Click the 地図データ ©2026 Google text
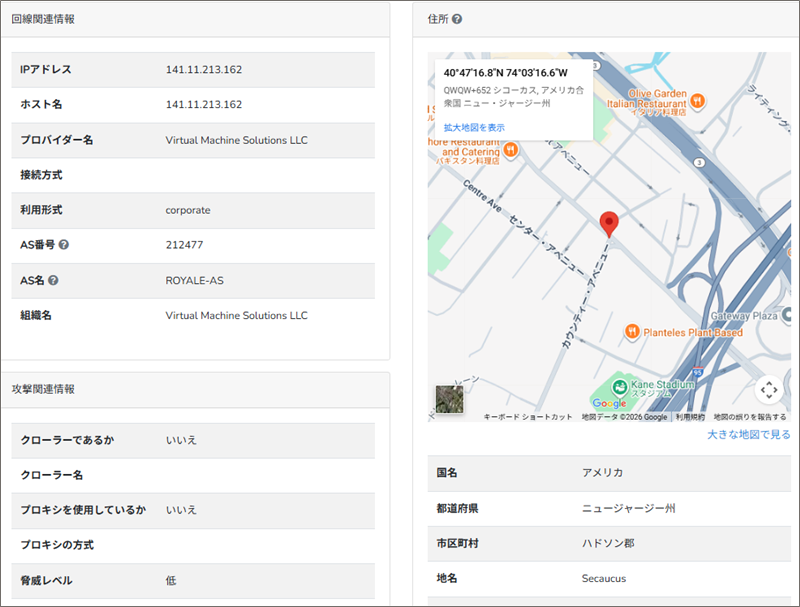800x607 pixels. pos(624,417)
